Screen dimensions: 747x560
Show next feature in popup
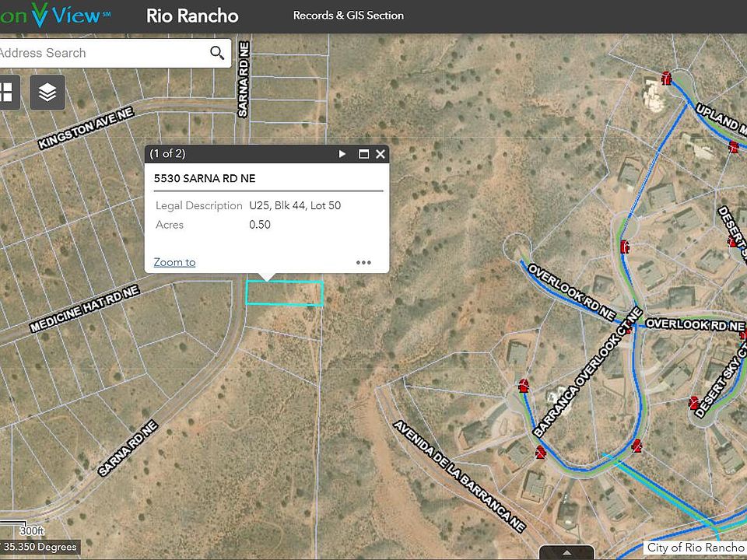tap(342, 154)
